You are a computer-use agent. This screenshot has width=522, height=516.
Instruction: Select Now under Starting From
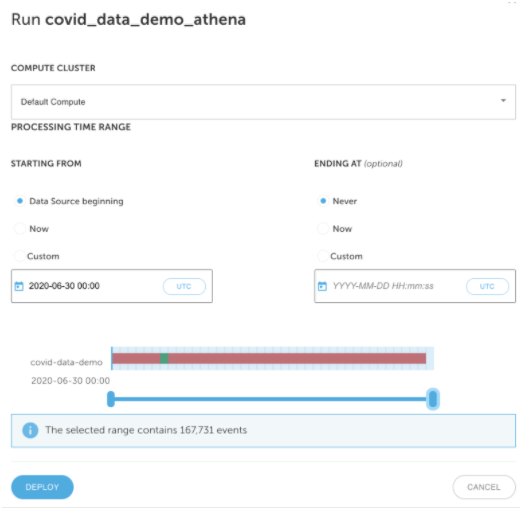pos(20,229)
